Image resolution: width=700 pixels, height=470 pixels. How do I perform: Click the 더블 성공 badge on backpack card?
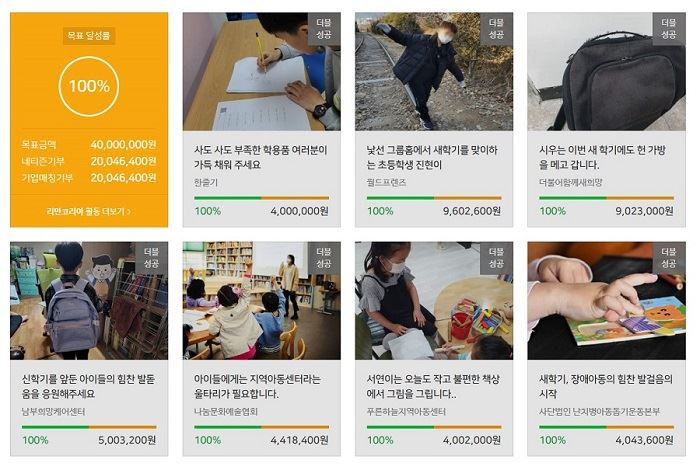coord(669,29)
